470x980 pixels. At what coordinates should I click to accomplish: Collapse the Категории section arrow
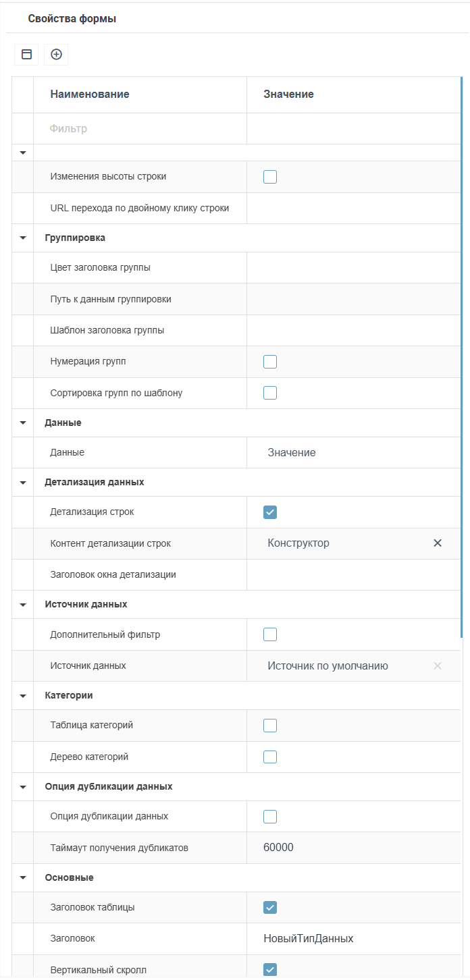pyautogui.click(x=23, y=695)
